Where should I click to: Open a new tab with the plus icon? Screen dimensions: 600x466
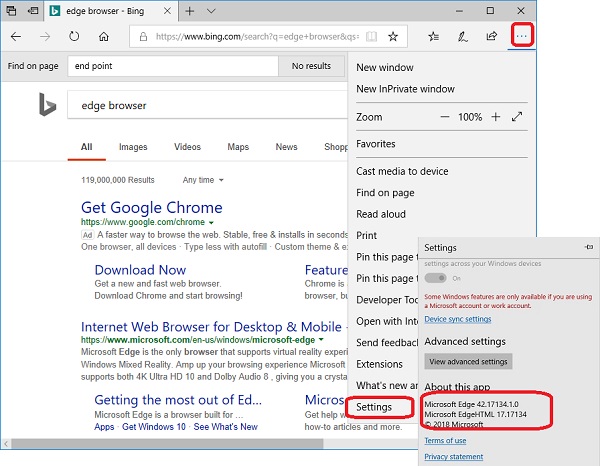coord(190,11)
